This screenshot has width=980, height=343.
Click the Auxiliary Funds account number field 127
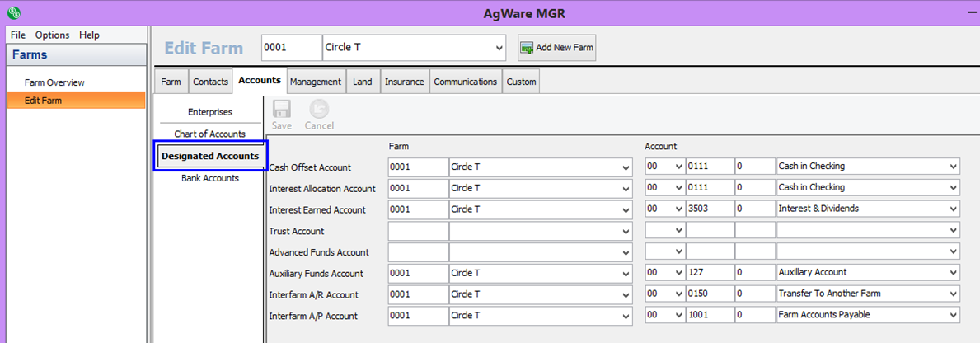[x=709, y=273]
